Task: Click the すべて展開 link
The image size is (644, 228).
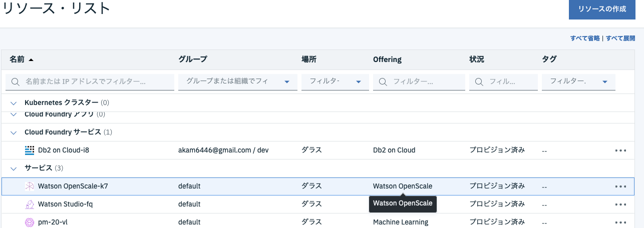Action: pyautogui.click(x=620, y=38)
